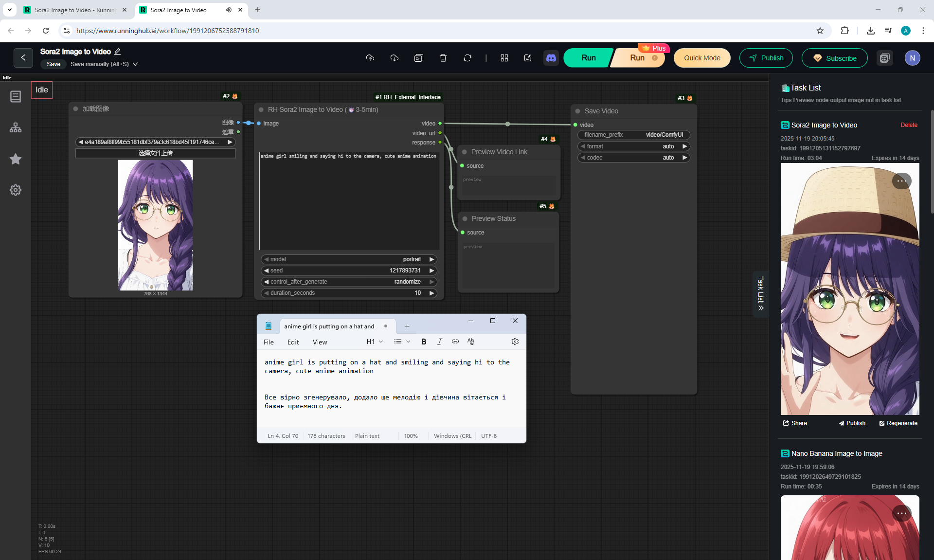Viewport: 934px width, 560px height.
Task: Open the node tree sidebar icon
Action: (16, 127)
